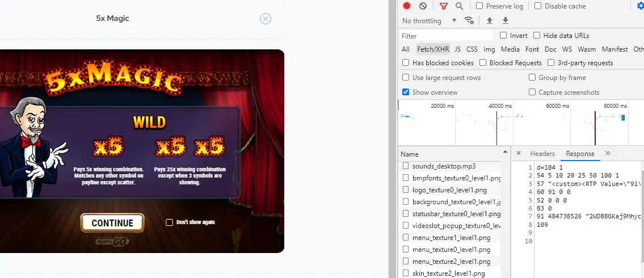Select Fetch/XHR request filter
The height and width of the screenshot is (278, 644).
tap(433, 49)
